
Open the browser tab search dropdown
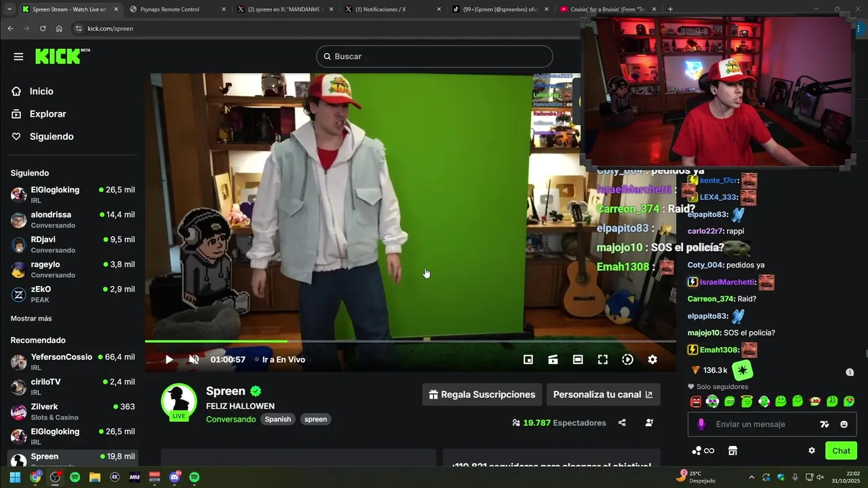[9, 9]
